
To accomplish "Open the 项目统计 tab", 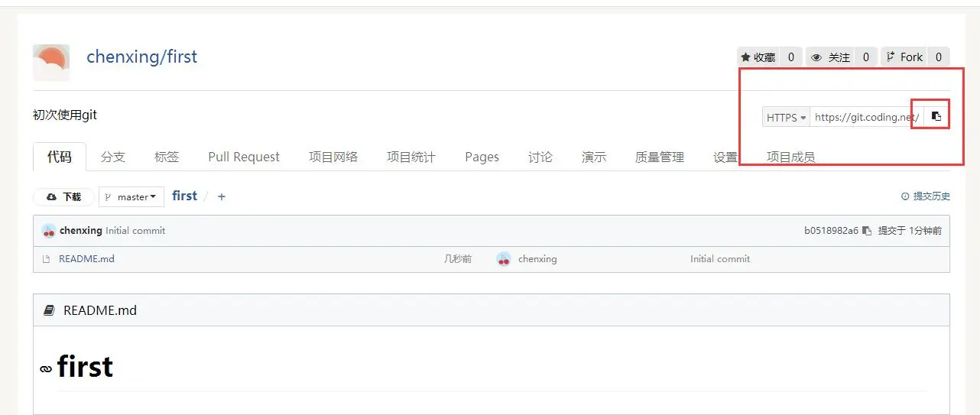I will click(x=411, y=157).
